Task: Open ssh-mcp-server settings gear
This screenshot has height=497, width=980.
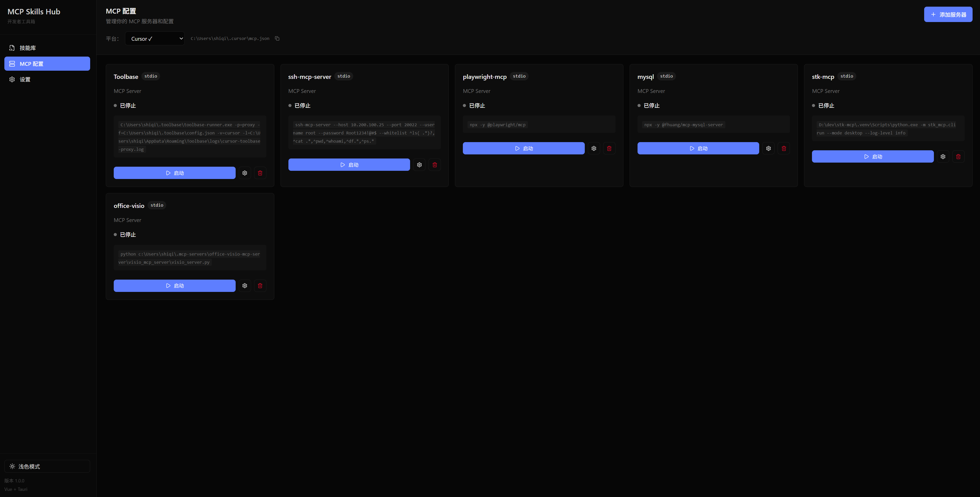Action: (419, 165)
